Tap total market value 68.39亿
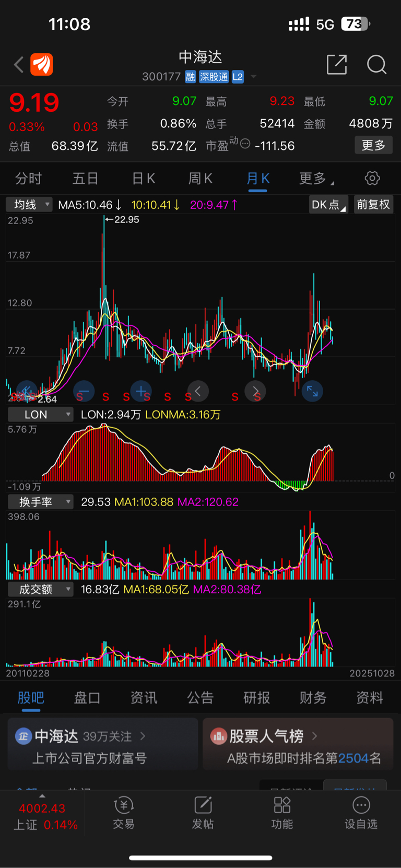Image resolution: width=401 pixels, height=868 pixels. [x=75, y=146]
